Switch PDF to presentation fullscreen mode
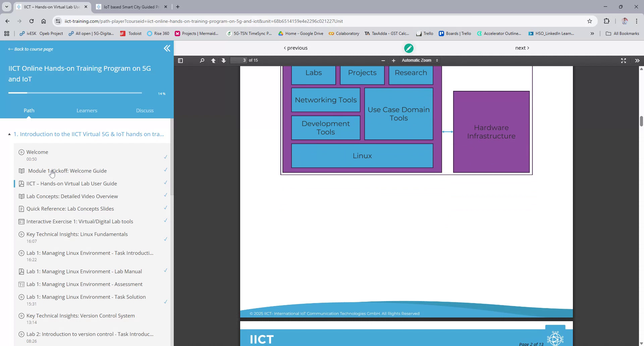The height and width of the screenshot is (346, 644). click(623, 61)
